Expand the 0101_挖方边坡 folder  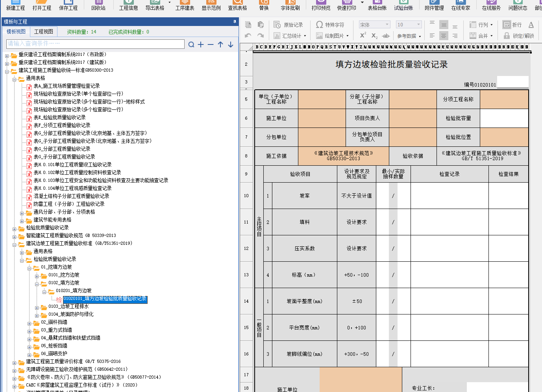(x=37, y=276)
